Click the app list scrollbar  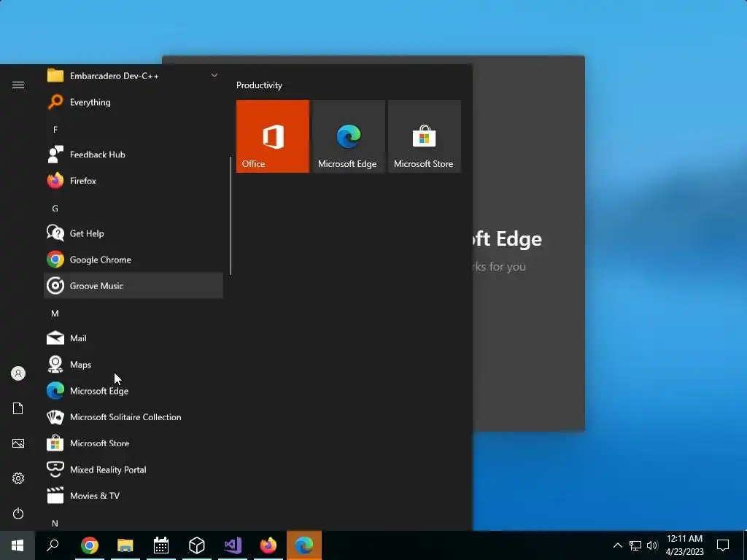click(x=231, y=216)
